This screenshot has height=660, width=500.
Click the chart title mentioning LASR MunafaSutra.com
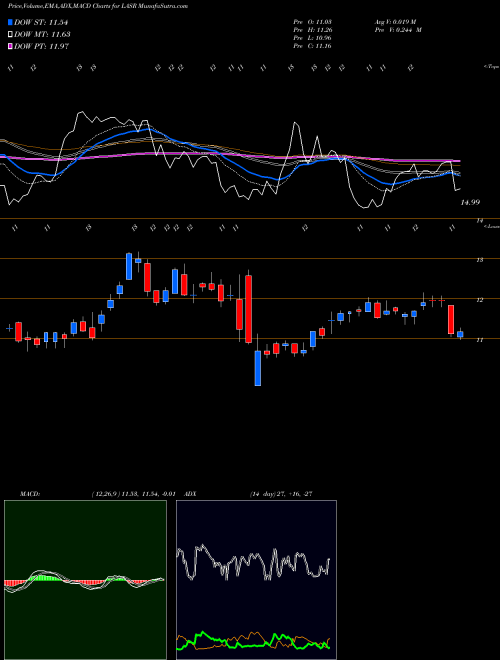click(x=98, y=6)
